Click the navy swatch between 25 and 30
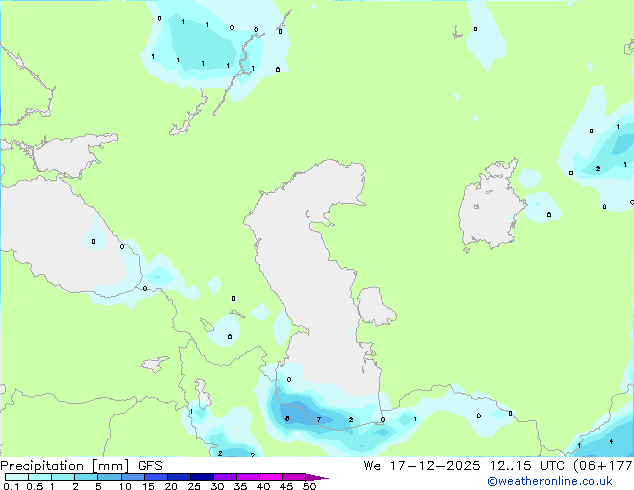Viewport: 634px width, 490px height. point(201,477)
